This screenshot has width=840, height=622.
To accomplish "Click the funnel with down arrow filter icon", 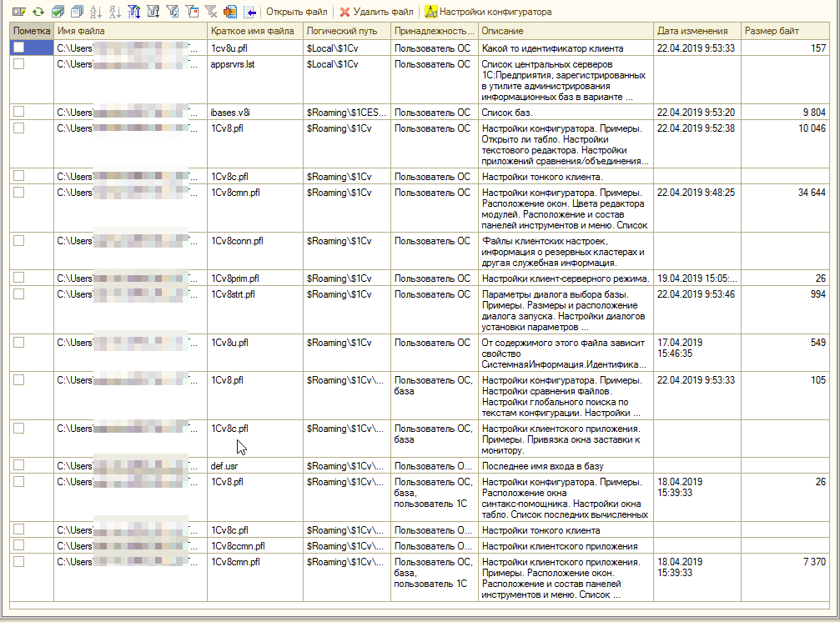I will point(153,11).
